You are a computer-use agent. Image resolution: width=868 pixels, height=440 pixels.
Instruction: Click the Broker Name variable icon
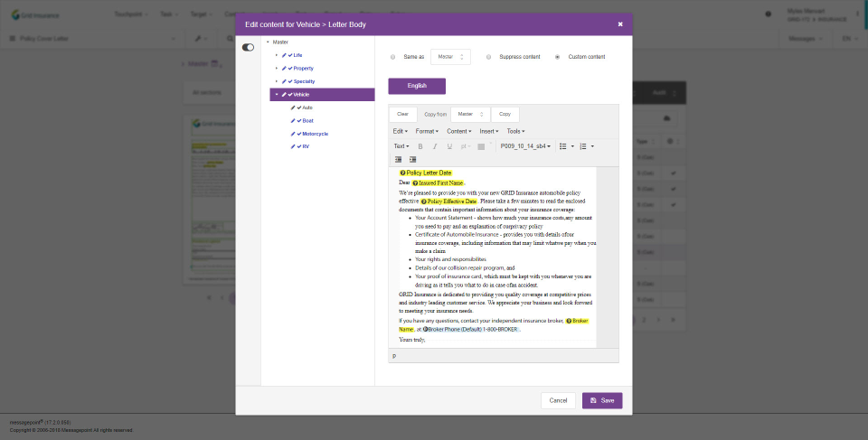569,321
